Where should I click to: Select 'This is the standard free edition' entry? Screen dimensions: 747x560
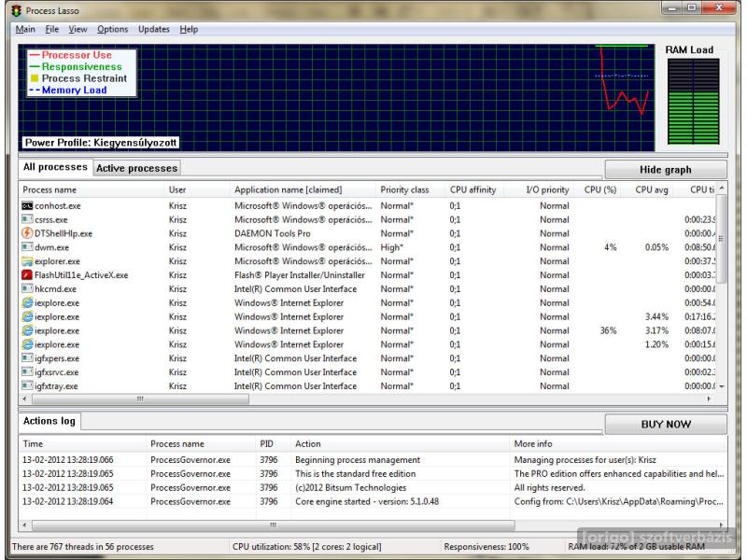point(373,474)
